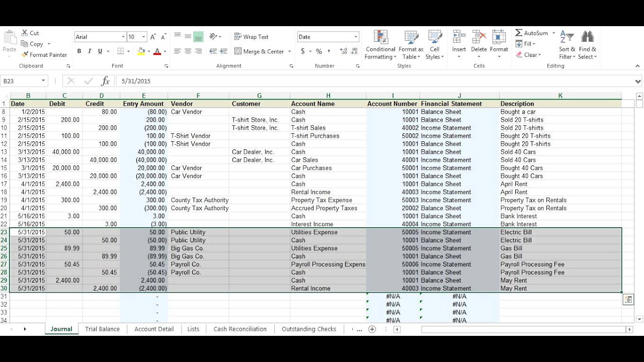Click Merge & Center
The width and height of the screenshot is (644, 362).
coord(260,51)
